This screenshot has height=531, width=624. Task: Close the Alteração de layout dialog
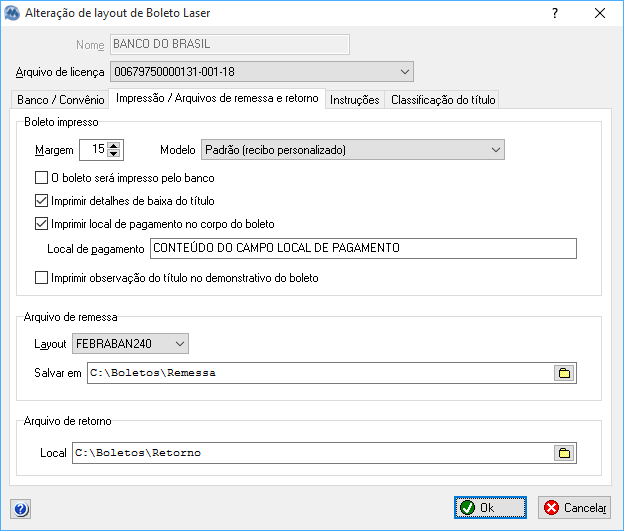pos(600,13)
